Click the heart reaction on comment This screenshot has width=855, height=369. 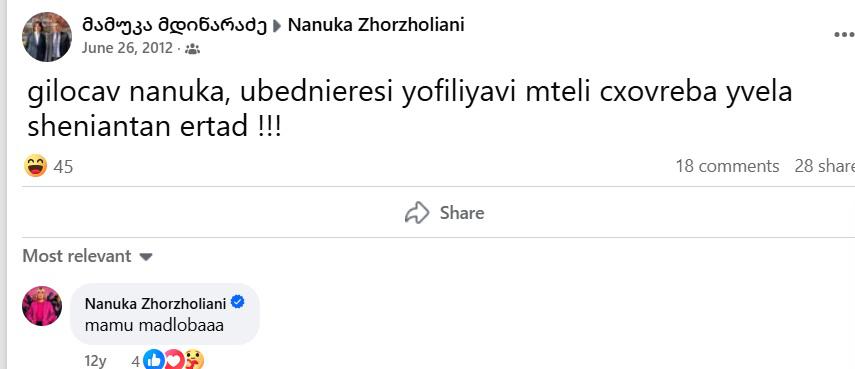click(173, 360)
